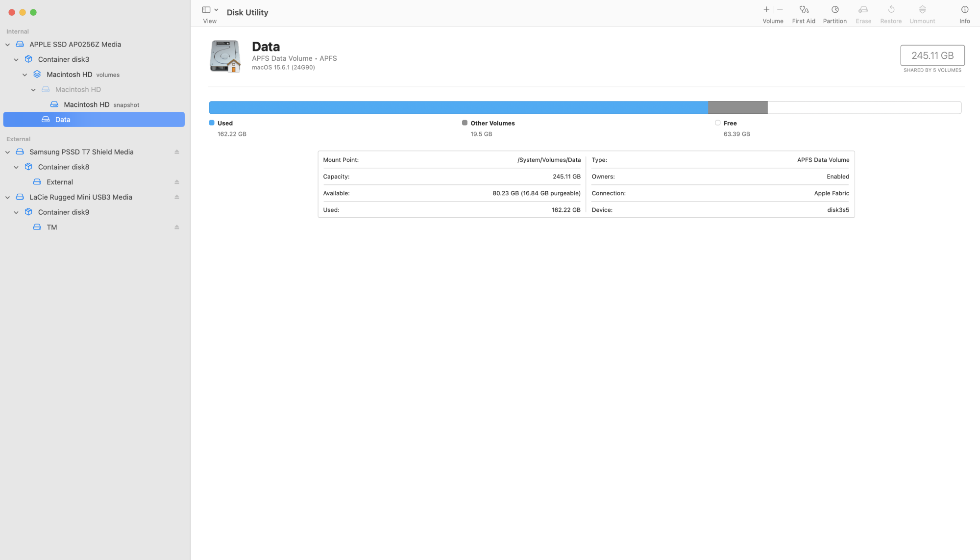Open the View options dropdown arrow
The width and height of the screenshot is (980, 560).
216,10
